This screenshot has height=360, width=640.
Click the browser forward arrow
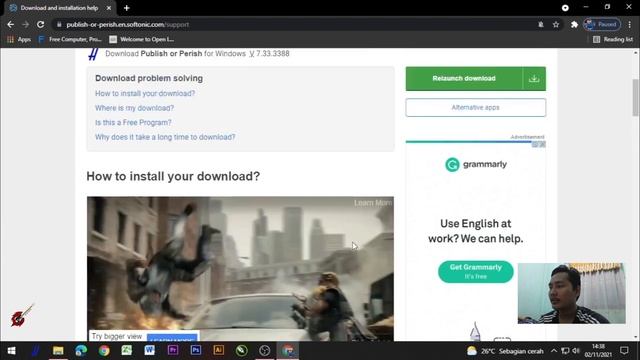(25, 24)
